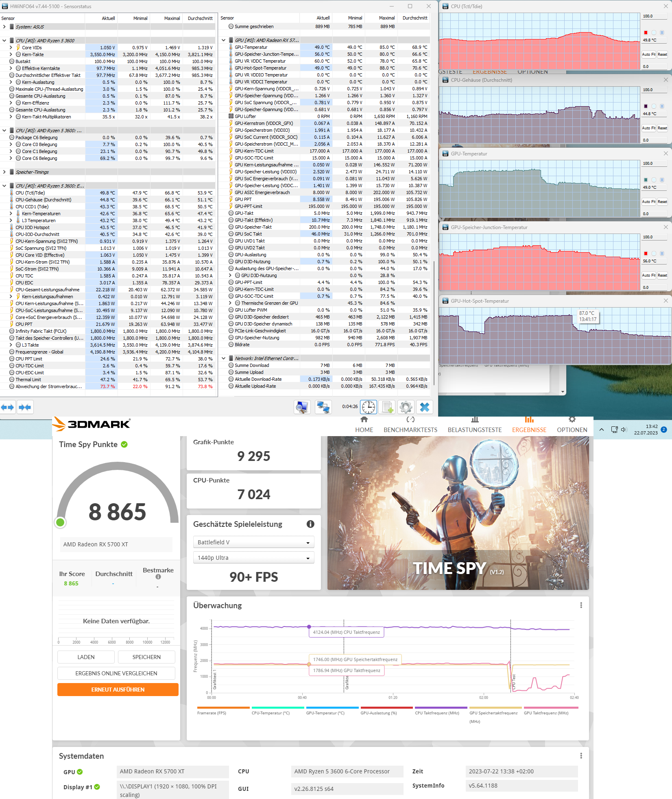Open notification badge showing 2
The height and width of the screenshot is (799, 672).
pyautogui.click(x=664, y=430)
